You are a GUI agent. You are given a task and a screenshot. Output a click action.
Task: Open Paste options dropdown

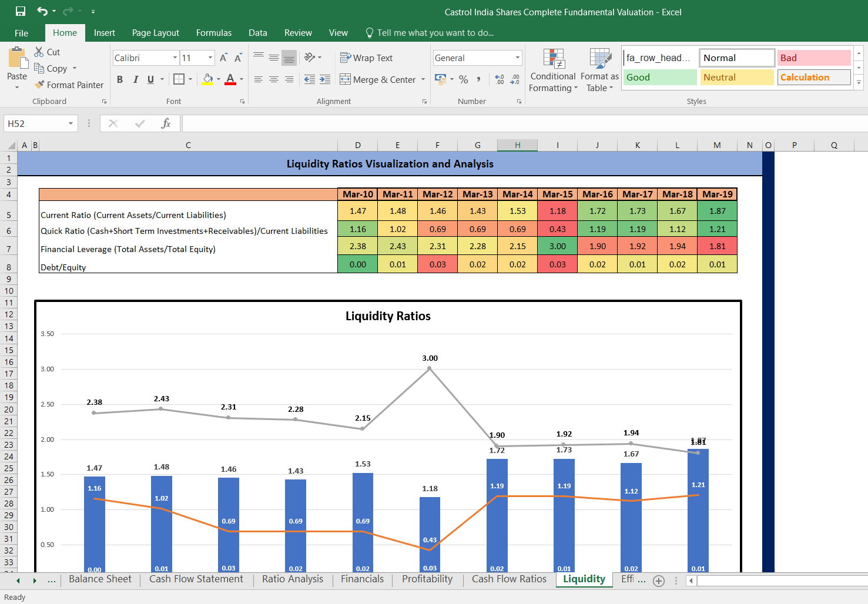pos(17,87)
